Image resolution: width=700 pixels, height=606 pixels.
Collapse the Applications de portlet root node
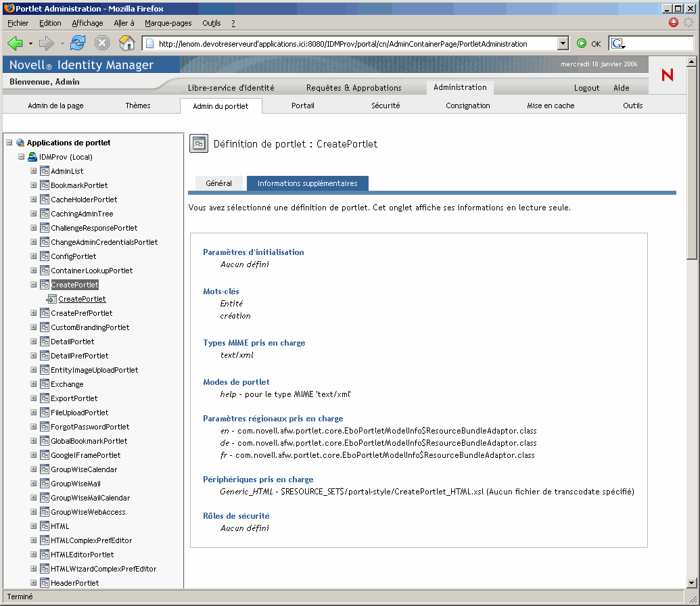pyautogui.click(x=9, y=143)
